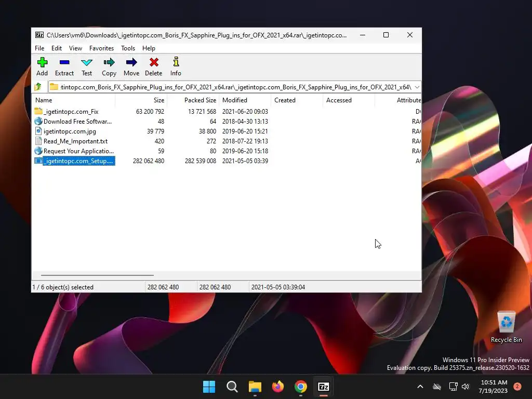This screenshot has height=399, width=532.
Task: Select the Read_Me_Important.txt file icon
Action: click(38, 141)
